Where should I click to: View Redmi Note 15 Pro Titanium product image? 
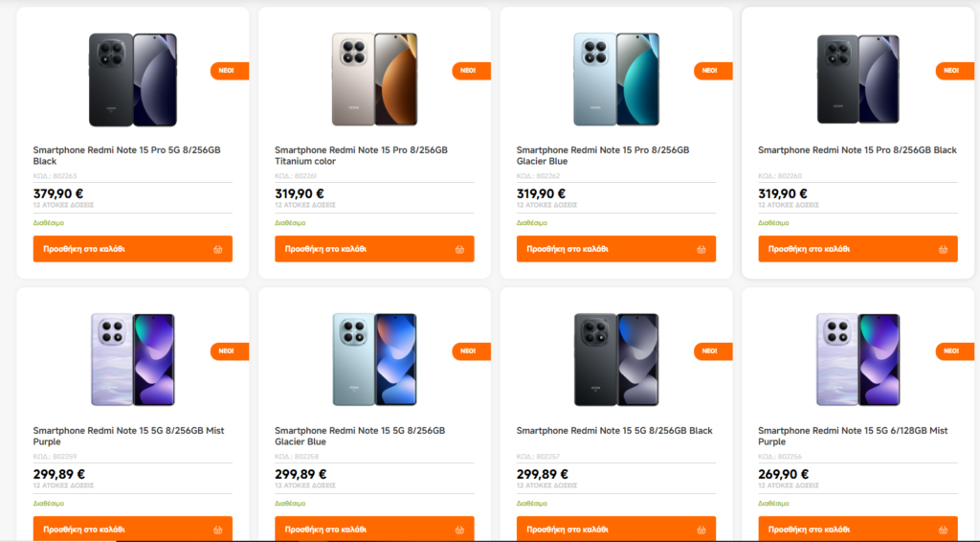(374, 79)
